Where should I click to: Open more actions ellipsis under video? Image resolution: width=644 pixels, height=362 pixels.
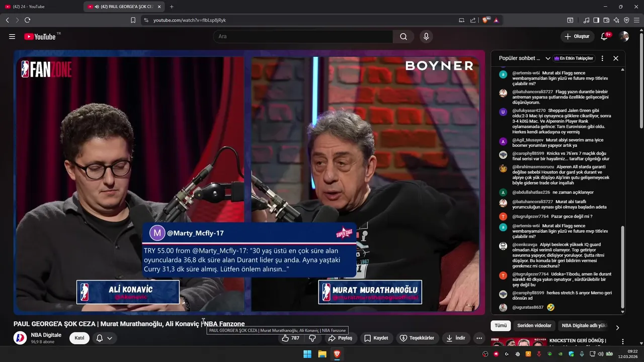479,338
